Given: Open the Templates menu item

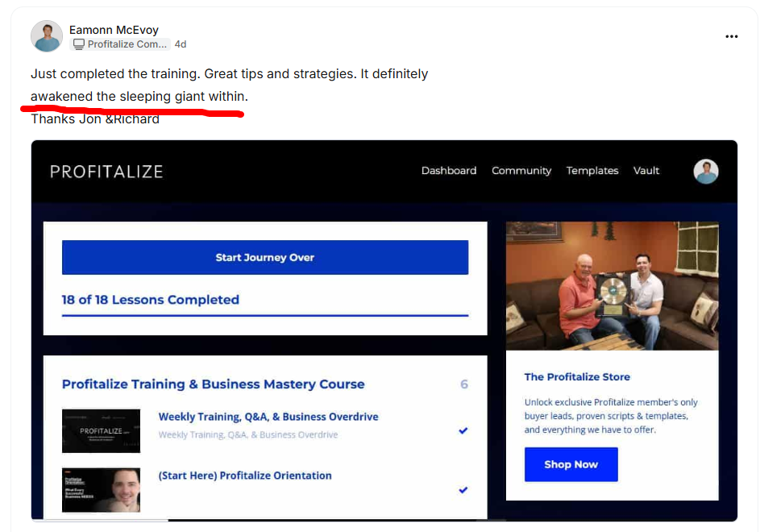Looking at the screenshot, I should [x=592, y=171].
